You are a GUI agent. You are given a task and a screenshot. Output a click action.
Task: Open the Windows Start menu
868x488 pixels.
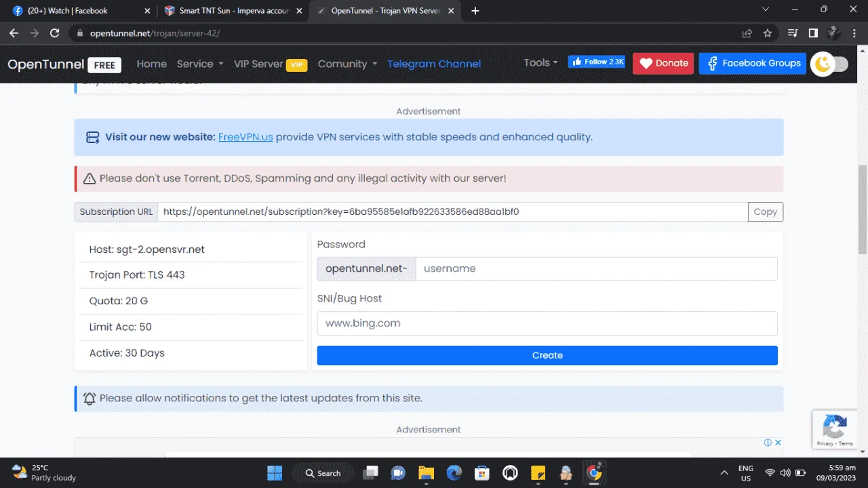coord(275,472)
